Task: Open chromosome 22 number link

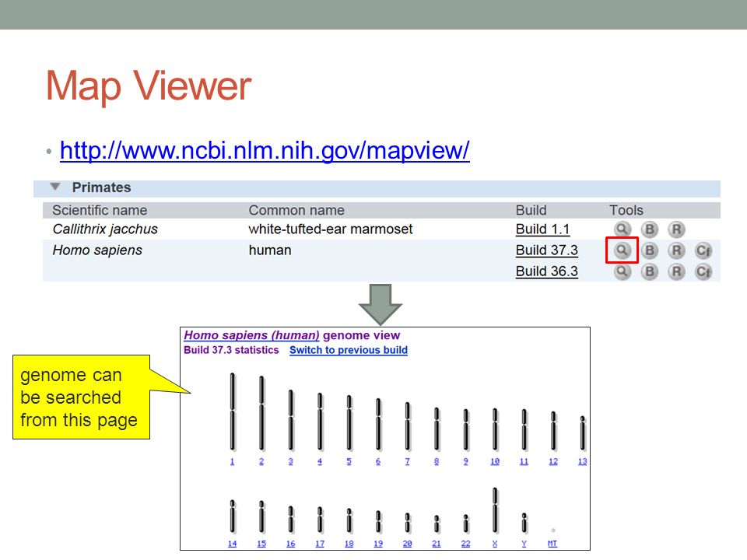Action: pyautogui.click(x=465, y=544)
